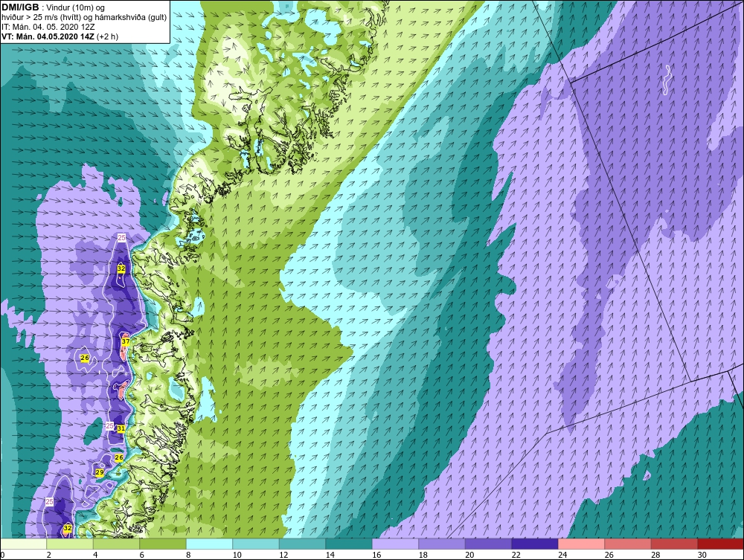
Task: Click the legend scale value 14
Action: pyautogui.click(x=330, y=555)
